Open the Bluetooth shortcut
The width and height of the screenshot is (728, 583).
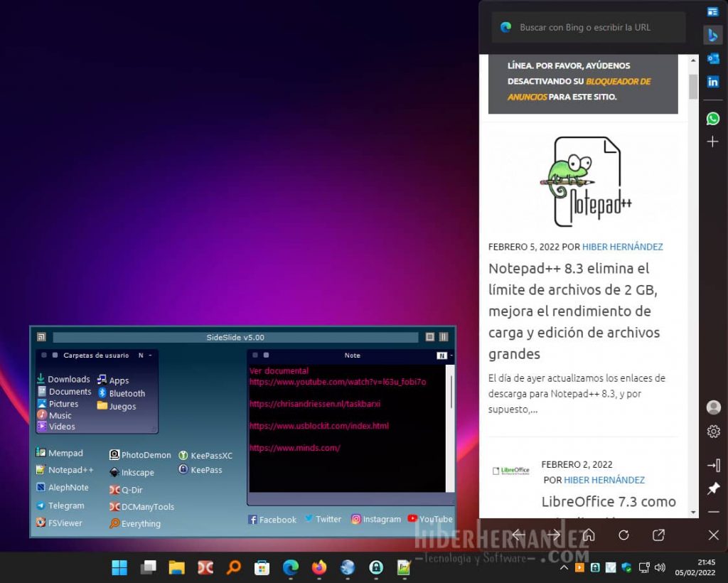(x=121, y=393)
